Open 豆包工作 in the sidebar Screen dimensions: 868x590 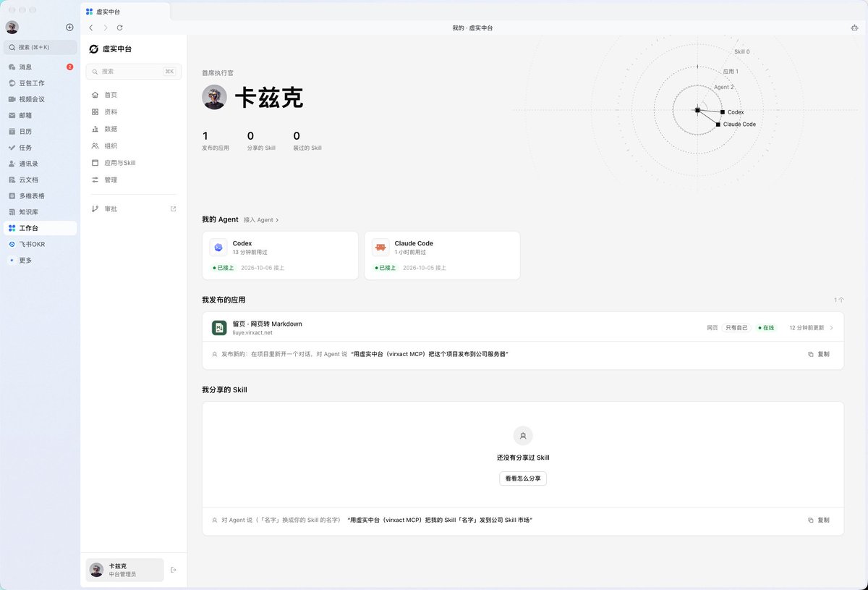click(x=40, y=83)
